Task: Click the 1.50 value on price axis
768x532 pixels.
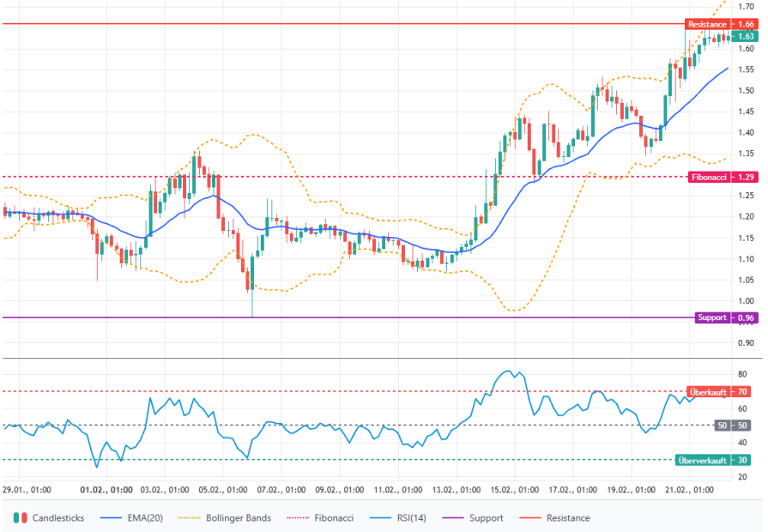Action: click(x=746, y=91)
